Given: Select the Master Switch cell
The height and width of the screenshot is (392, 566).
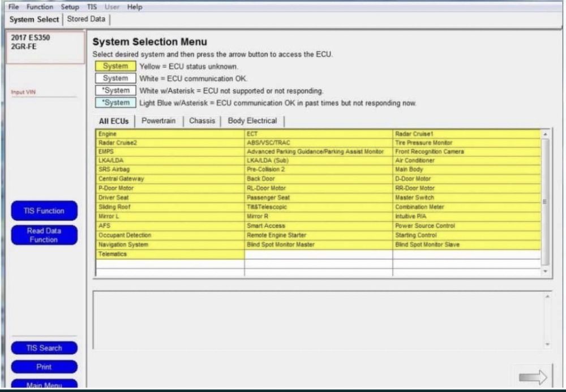Looking at the screenshot, I should pyautogui.click(x=467, y=197).
